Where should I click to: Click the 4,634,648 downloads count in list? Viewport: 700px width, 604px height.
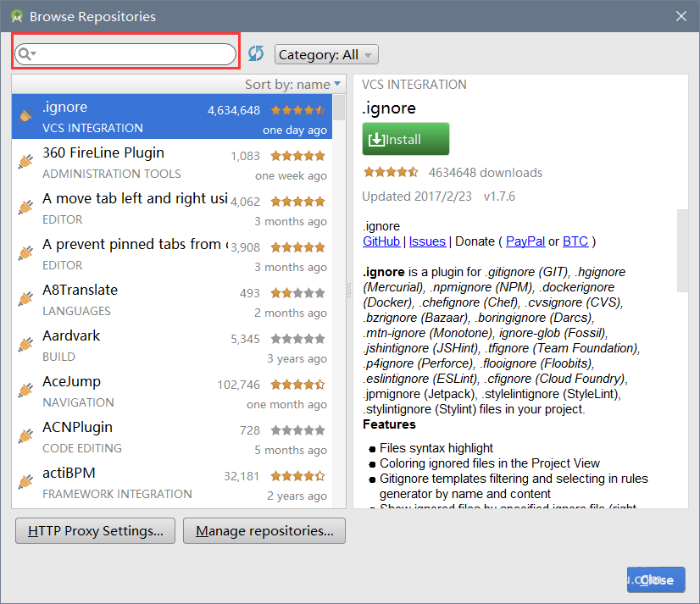coord(234,110)
